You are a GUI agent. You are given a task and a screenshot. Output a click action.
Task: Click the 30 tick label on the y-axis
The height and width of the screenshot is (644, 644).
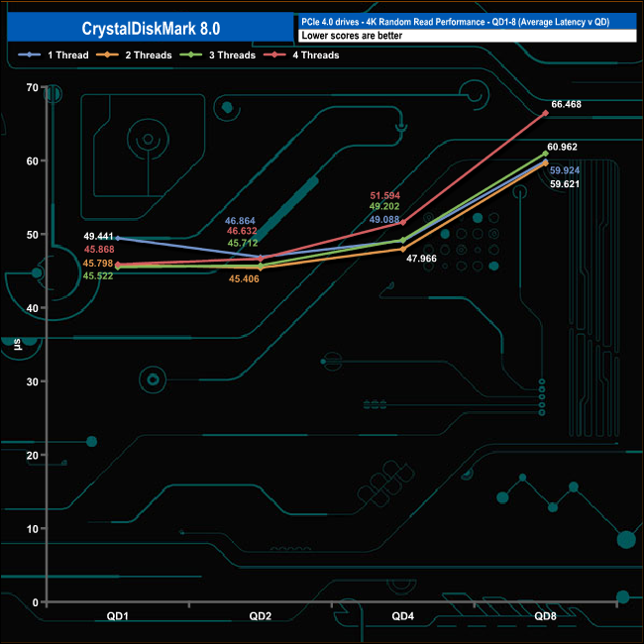[x=32, y=381]
